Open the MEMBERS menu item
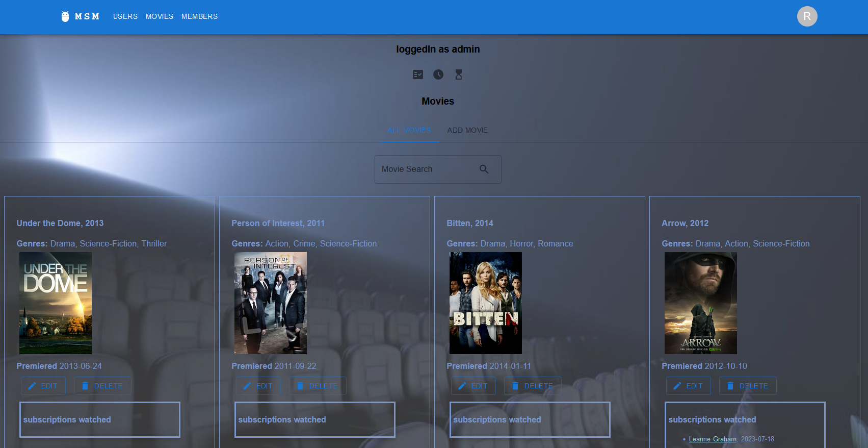This screenshot has width=868, height=448. (x=199, y=16)
